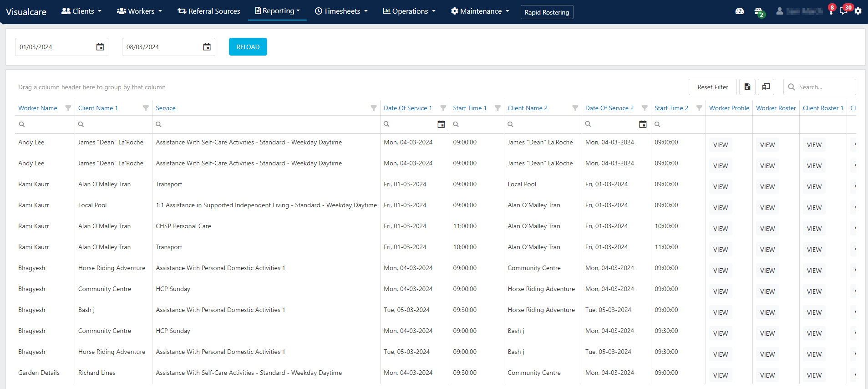Open the settings gear in the top bar
This screenshot has width=868, height=389.
858,11
